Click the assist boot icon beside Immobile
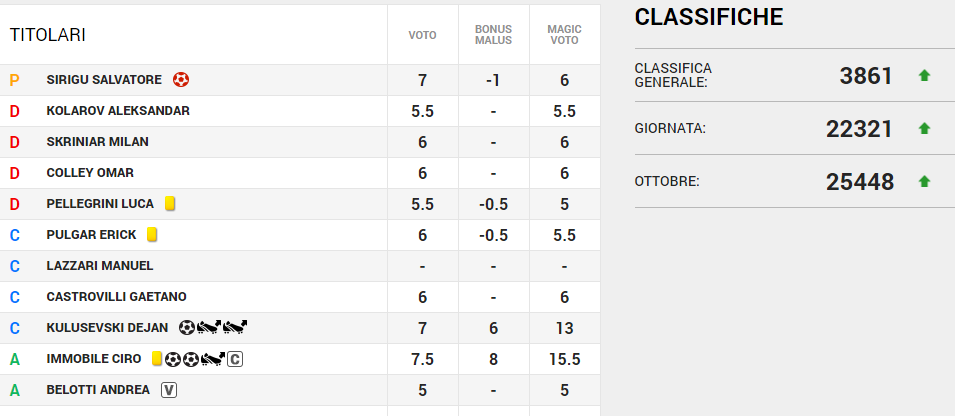Viewport: 955px width, 416px height. pyautogui.click(x=212, y=358)
